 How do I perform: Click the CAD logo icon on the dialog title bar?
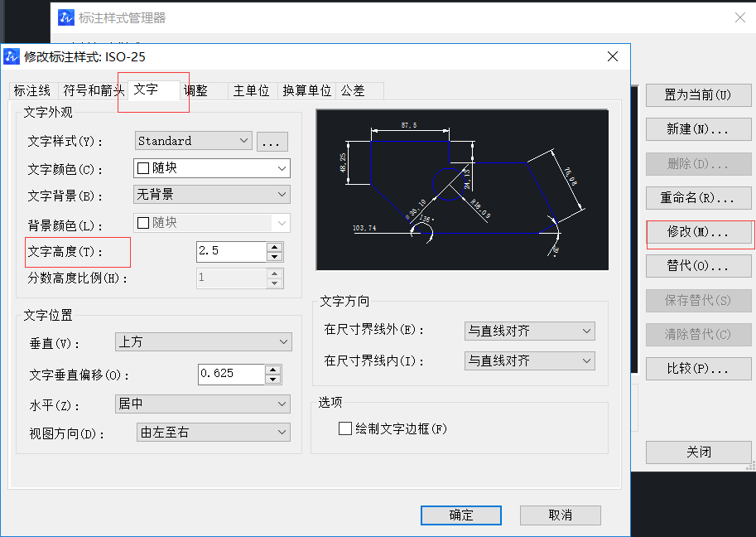13,57
